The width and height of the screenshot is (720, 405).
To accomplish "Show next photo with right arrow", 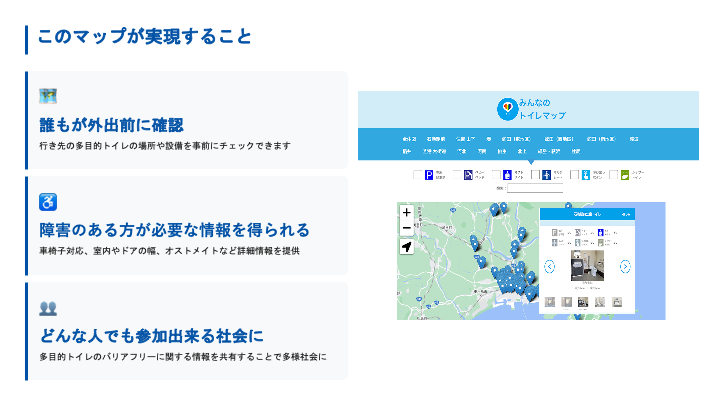I will pyautogui.click(x=625, y=267).
